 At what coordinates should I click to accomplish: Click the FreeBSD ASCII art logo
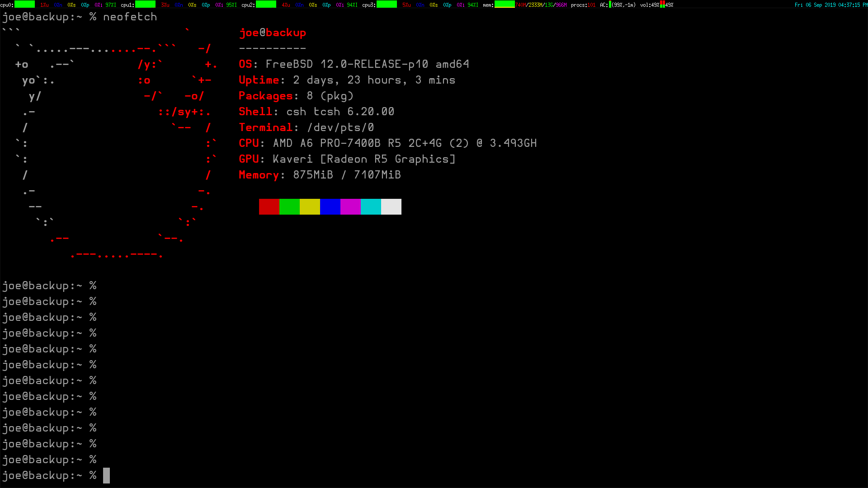click(x=110, y=143)
